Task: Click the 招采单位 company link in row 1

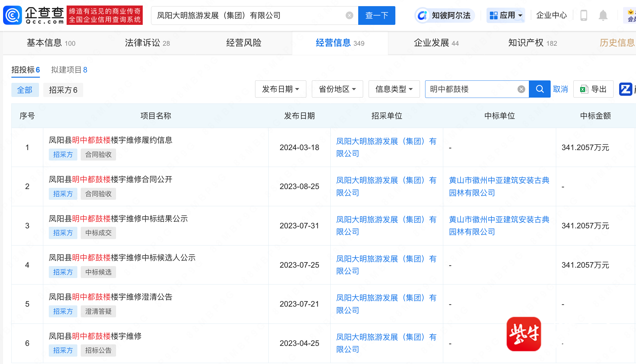Action: click(386, 147)
